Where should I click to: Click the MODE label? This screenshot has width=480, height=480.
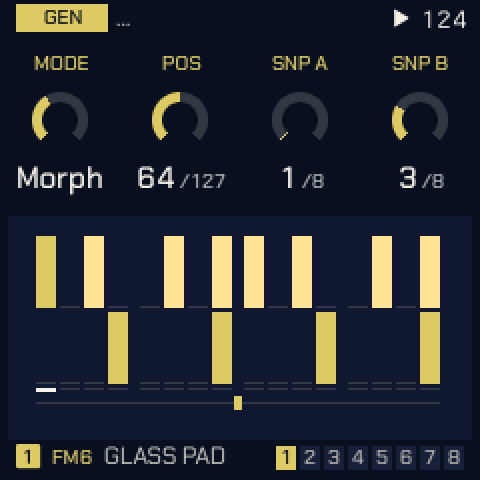click(61, 63)
